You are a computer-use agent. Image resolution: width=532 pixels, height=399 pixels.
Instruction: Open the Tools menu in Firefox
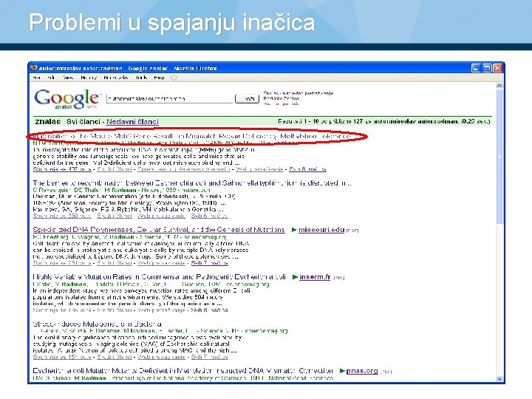(x=141, y=78)
